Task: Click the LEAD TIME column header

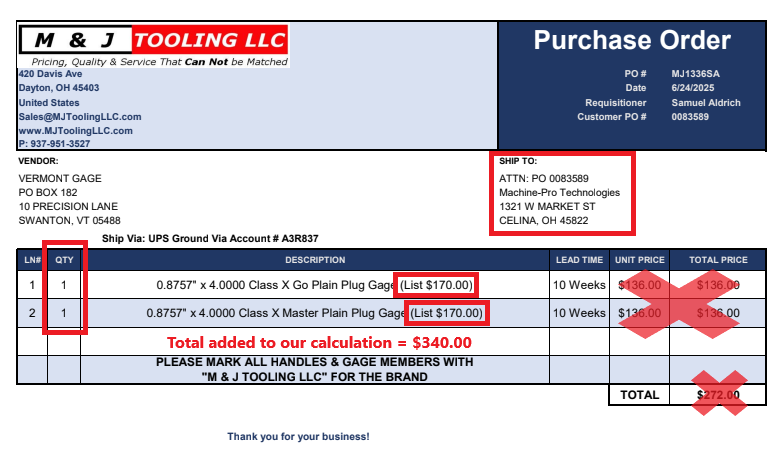Action: coord(579,260)
